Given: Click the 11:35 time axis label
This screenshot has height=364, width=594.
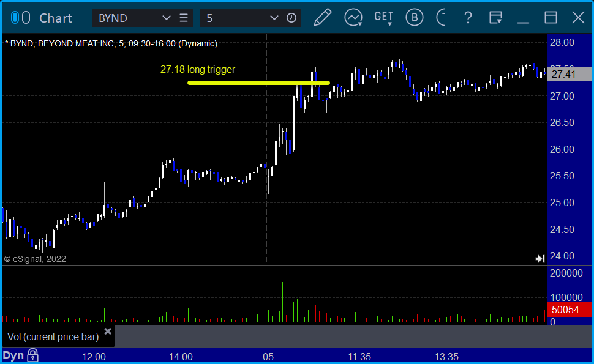Looking at the screenshot, I should point(359,357).
